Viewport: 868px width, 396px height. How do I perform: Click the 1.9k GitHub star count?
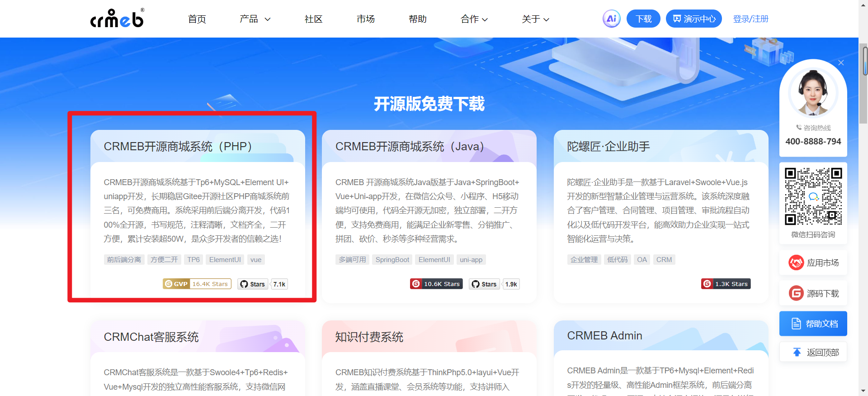click(x=511, y=284)
